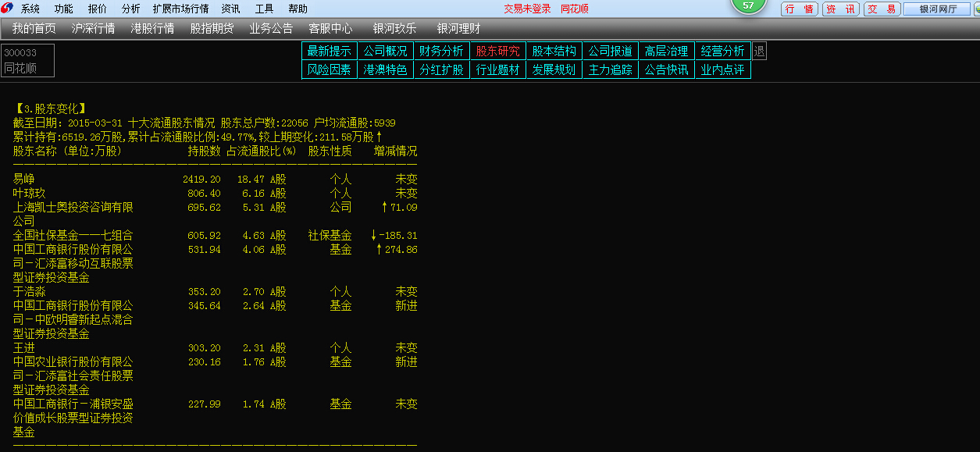Switch to the 财务分析 tab

click(442, 51)
